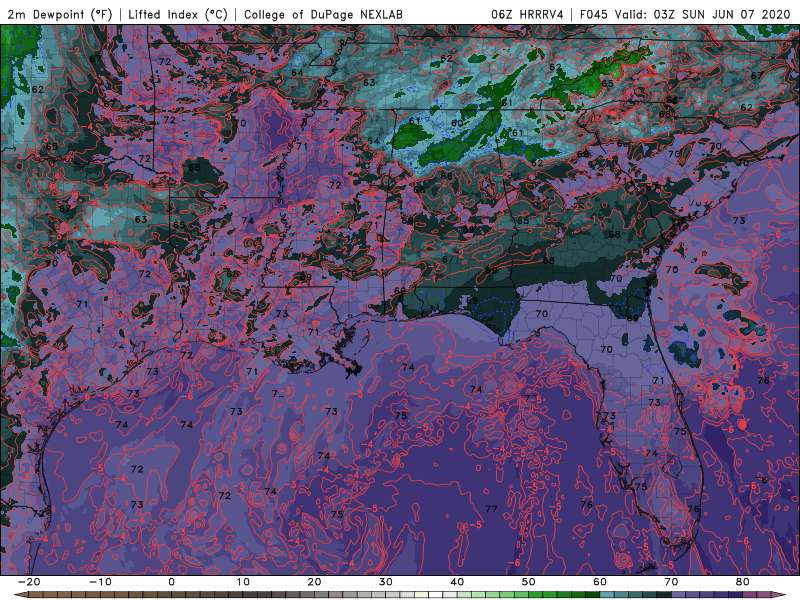Image resolution: width=800 pixels, height=600 pixels.
Task: Click the "40" color scale label
Action: pos(457,582)
